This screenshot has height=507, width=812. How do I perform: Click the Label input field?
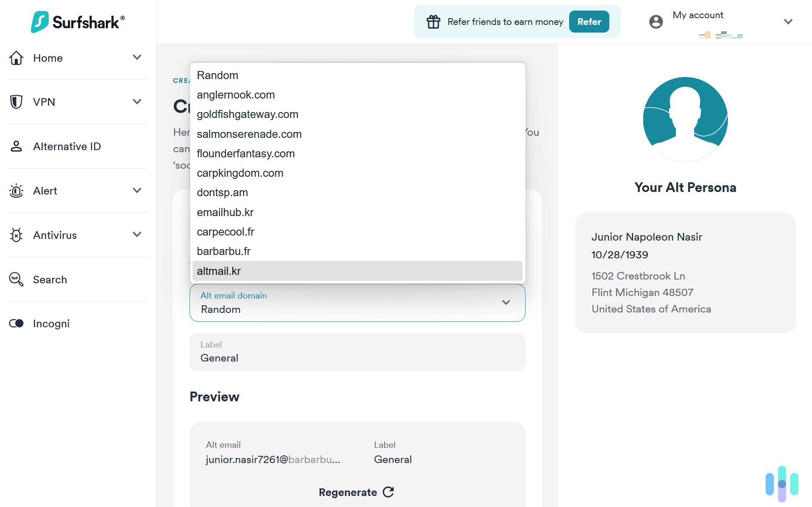point(357,352)
